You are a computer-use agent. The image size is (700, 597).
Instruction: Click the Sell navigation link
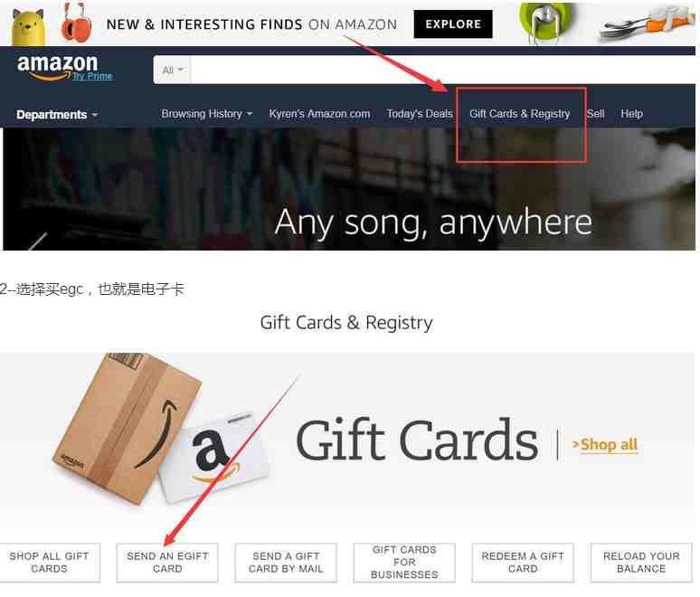tap(595, 114)
